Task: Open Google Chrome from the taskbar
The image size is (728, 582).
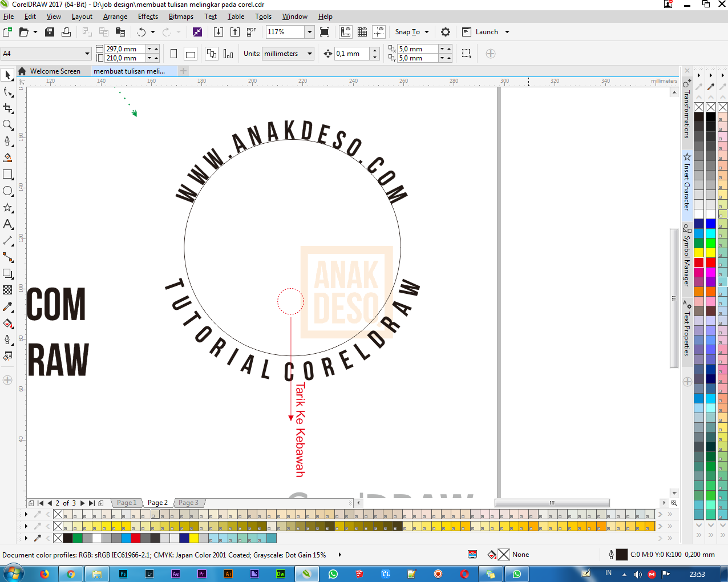Action: pyautogui.click(x=71, y=574)
